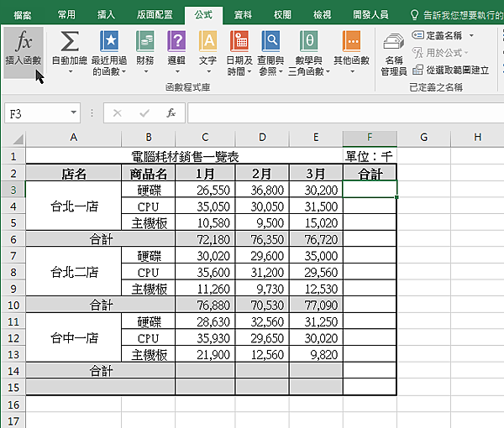Click the 電腦耗材銷售一覽表 title cell

185,157
